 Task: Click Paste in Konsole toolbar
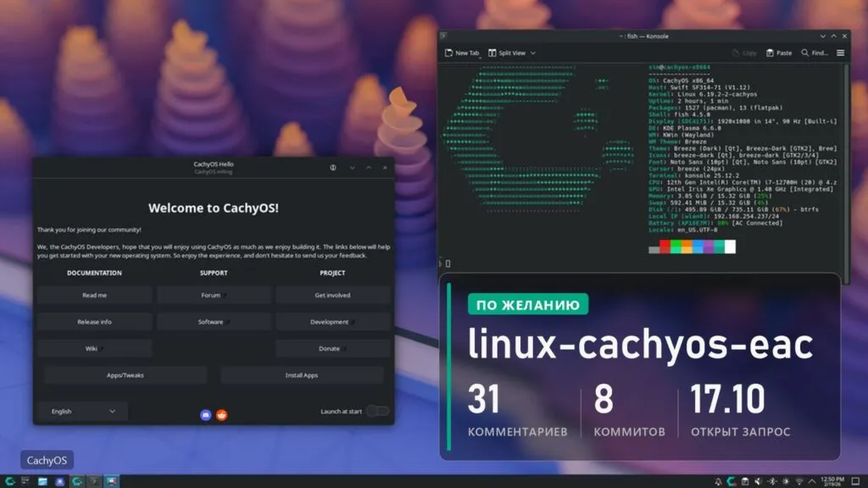[779, 53]
